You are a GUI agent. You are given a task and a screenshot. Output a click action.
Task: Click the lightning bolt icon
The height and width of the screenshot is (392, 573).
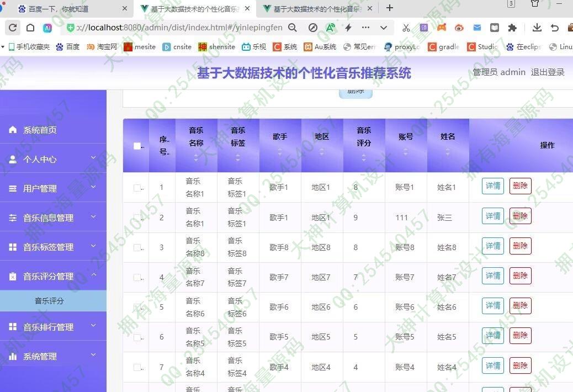[x=348, y=28]
